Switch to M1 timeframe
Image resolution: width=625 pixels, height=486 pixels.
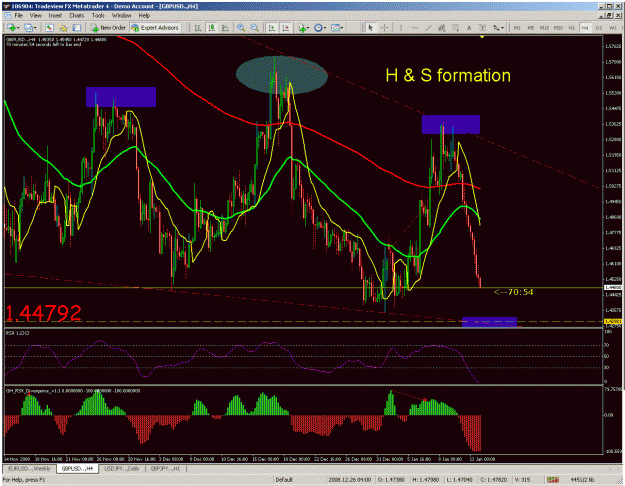(x=517, y=28)
